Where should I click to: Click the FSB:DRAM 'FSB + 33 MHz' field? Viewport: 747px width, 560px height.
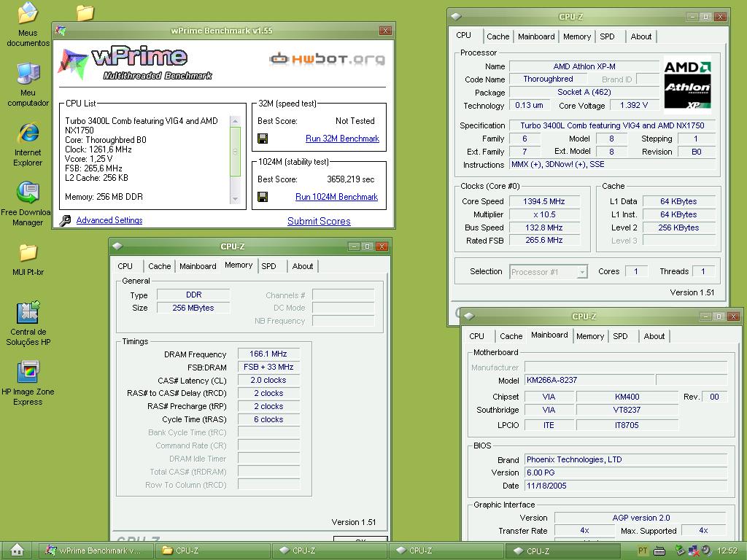pos(268,367)
